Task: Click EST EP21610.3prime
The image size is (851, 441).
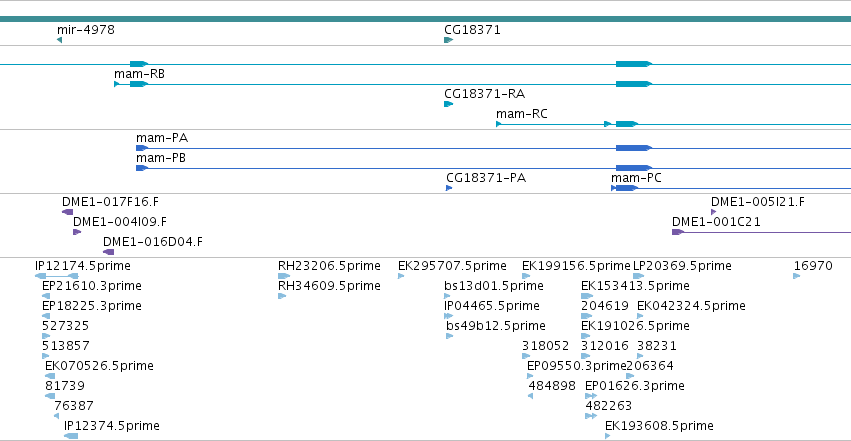Action: coord(92,286)
